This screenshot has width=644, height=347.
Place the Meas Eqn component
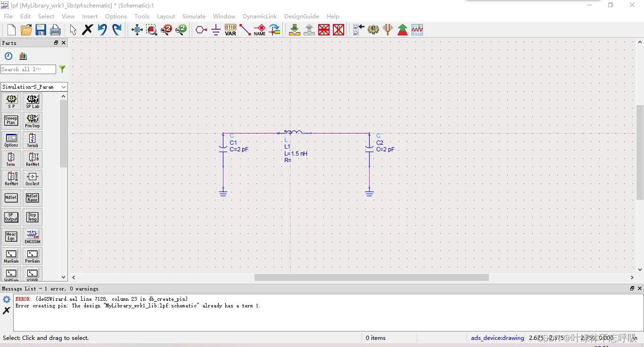pyautogui.click(x=11, y=237)
